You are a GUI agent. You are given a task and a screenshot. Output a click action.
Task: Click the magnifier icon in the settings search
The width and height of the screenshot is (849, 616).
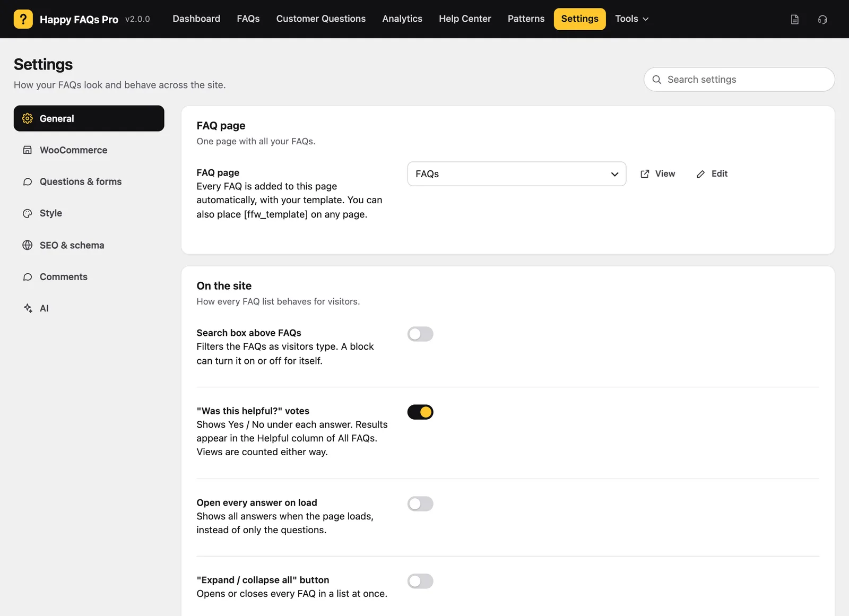pyautogui.click(x=656, y=80)
